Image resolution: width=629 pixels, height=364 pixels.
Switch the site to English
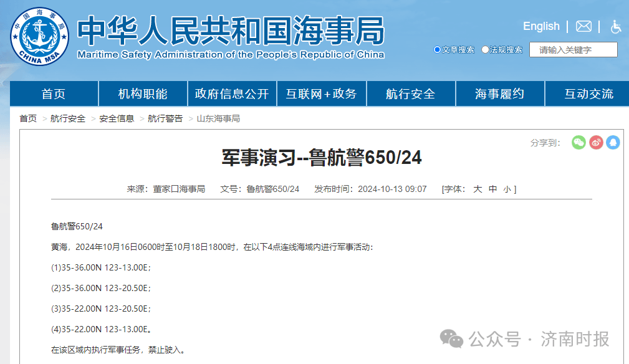[541, 26]
